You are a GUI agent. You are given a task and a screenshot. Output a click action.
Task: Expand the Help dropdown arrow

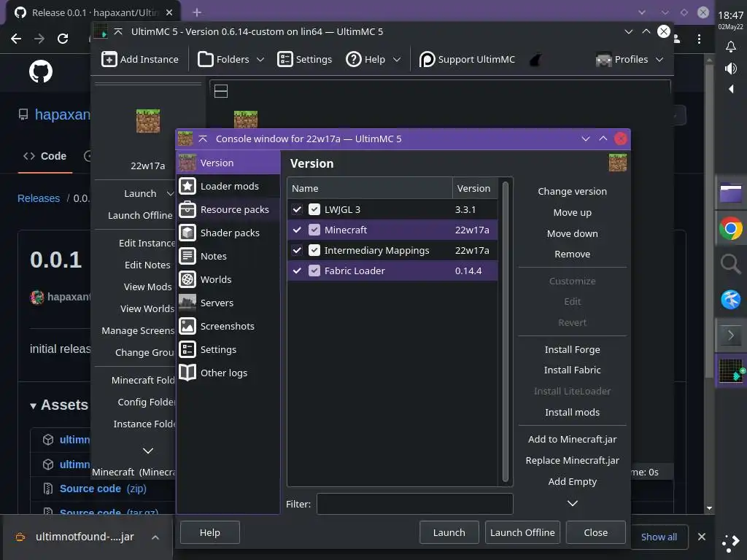(x=397, y=60)
